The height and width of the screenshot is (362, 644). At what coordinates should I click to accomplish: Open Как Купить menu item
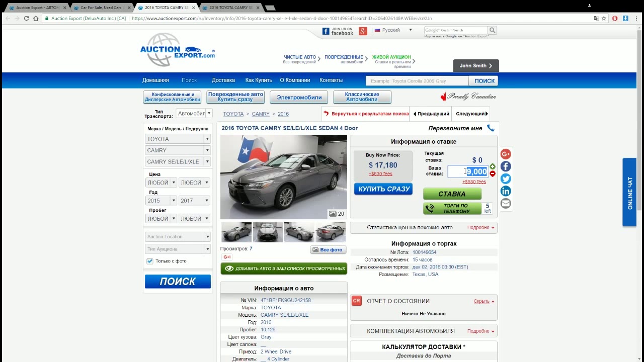[x=259, y=80]
